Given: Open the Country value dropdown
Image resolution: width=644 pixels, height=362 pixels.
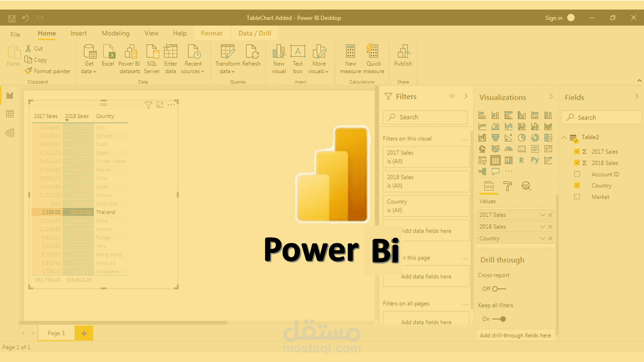Looking at the screenshot, I should [542, 238].
